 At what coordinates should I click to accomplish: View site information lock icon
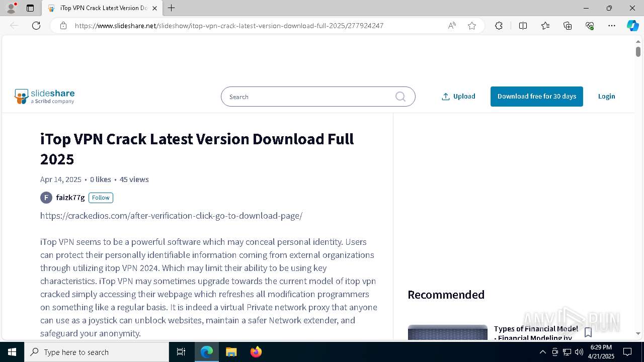point(63,26)
